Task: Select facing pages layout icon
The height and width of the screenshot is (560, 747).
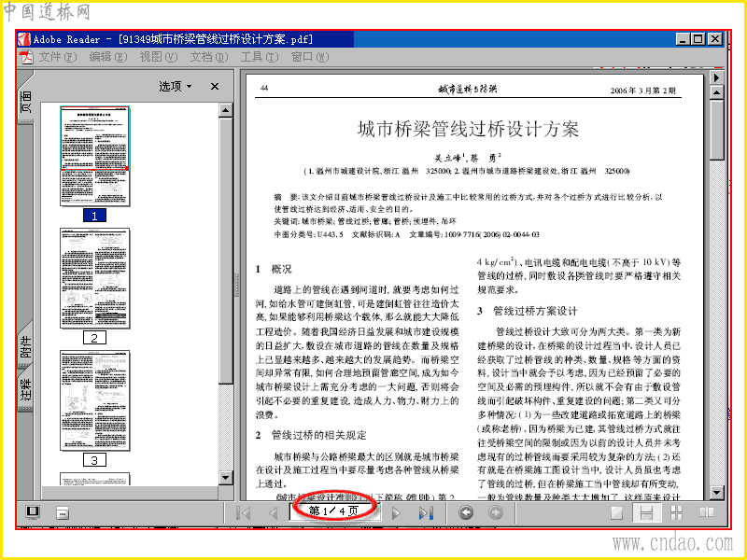Action: [707, 512]
